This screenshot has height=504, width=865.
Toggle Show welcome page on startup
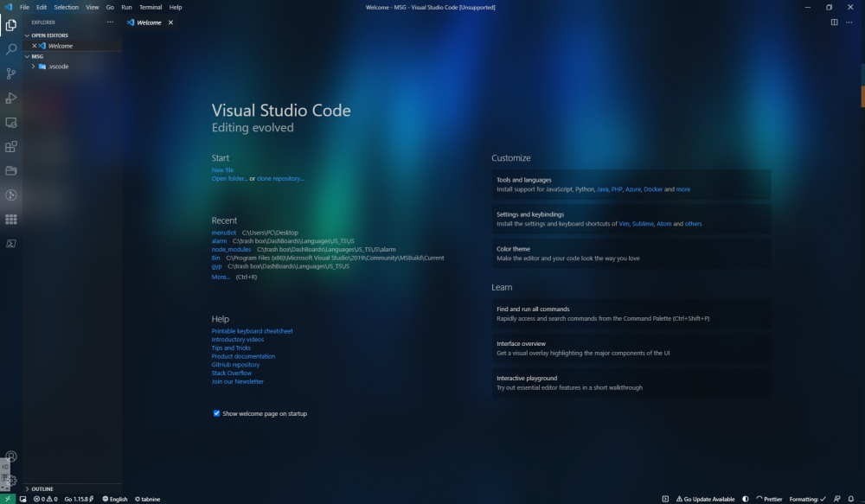tap(216, 413)
